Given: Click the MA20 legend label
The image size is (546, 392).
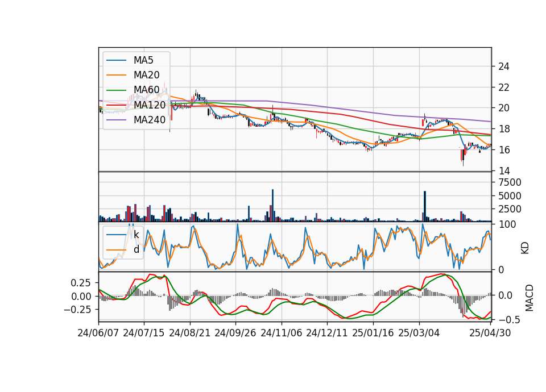Looking at the screenshot, I should point(147,75).
